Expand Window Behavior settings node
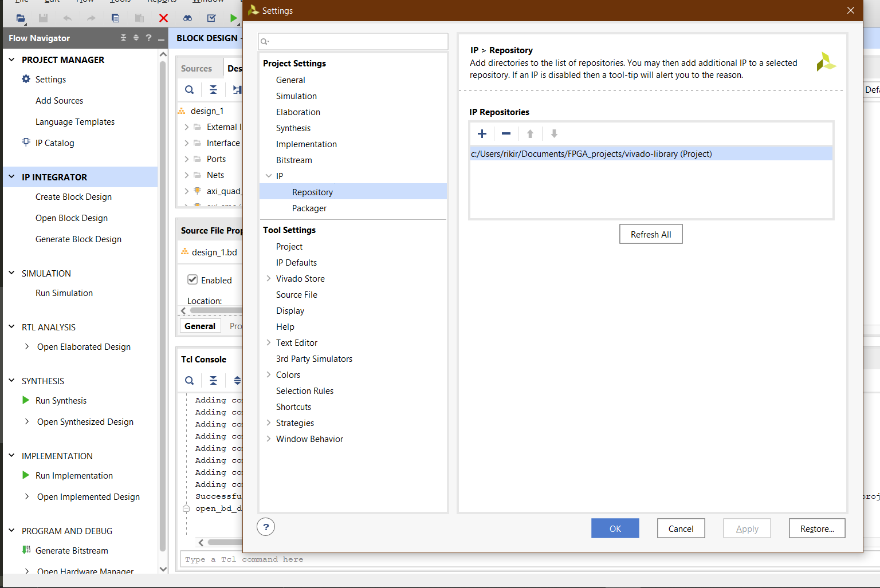 (269, 439)
